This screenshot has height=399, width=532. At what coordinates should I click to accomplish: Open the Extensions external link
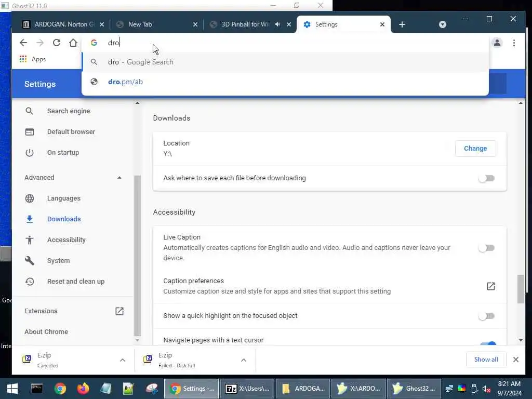tap(119, 311)
